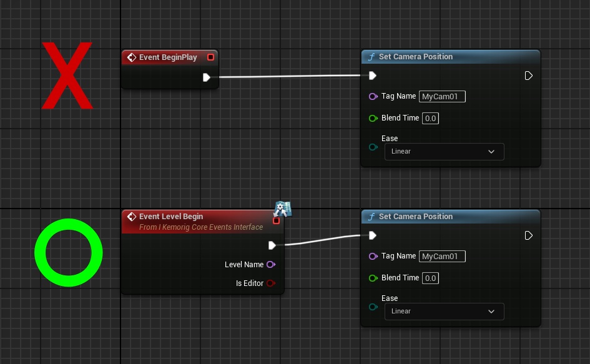Open Ease Linear dropdown in Level Begin's camera node
The height and width of the screenshot is (364, 590).
(444, 312)
